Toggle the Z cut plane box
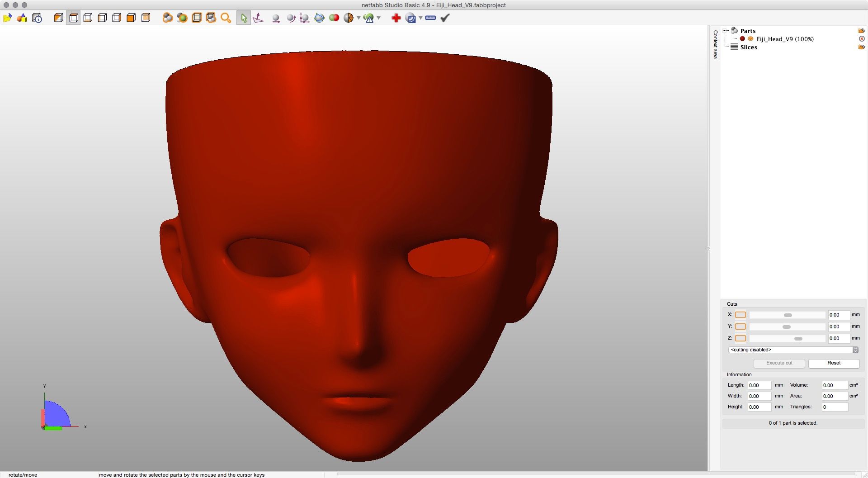This screenshot has width=868, height=478. click(740, 338)
